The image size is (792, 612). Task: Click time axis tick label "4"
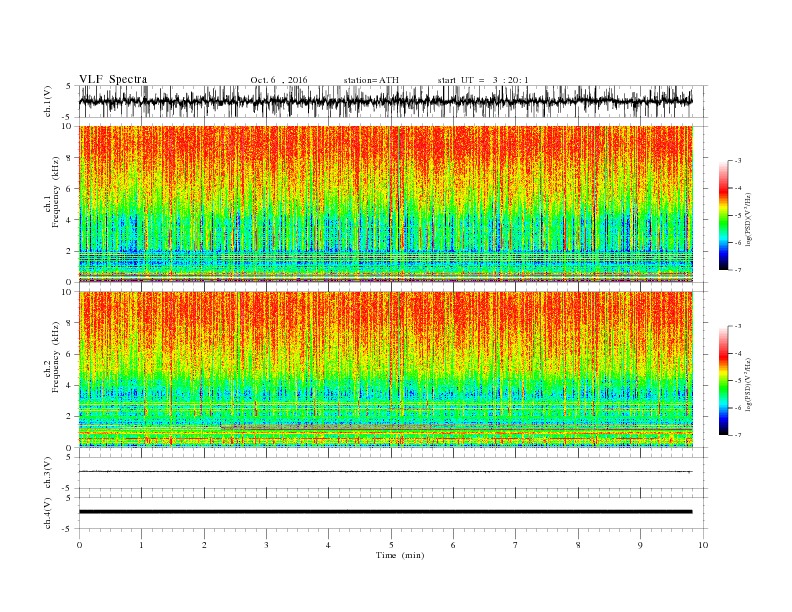(x=328, y=545)
